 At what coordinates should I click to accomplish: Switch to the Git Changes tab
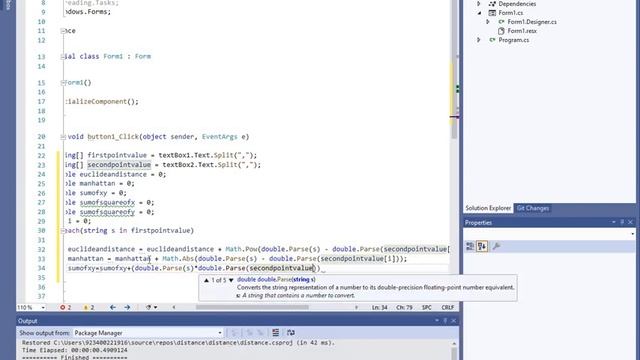(x=533, y=208)
